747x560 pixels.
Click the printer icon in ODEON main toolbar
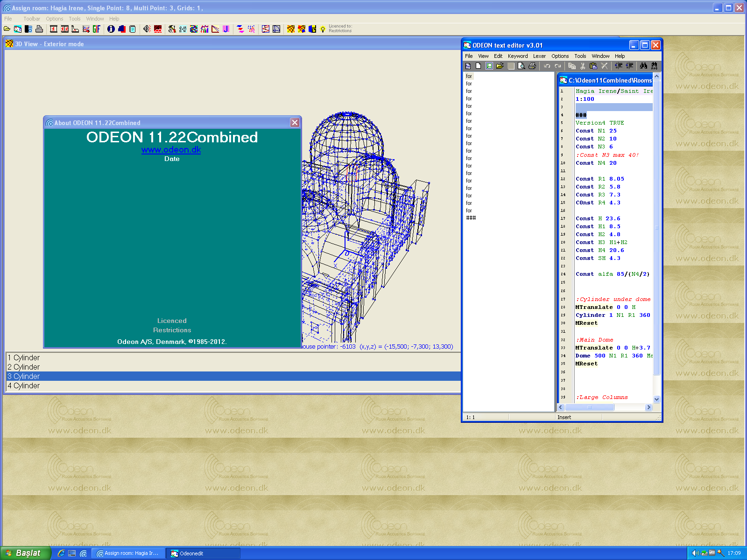(39, 29)
